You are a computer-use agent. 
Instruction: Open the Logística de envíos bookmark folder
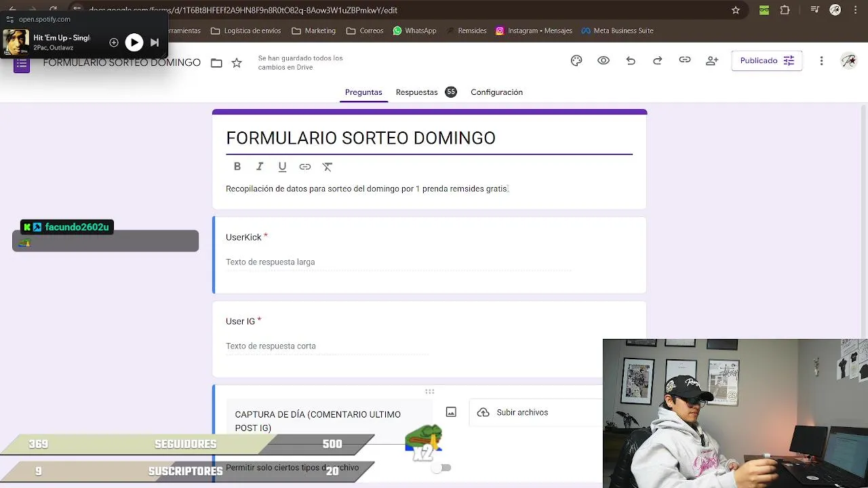click(245, 30)
